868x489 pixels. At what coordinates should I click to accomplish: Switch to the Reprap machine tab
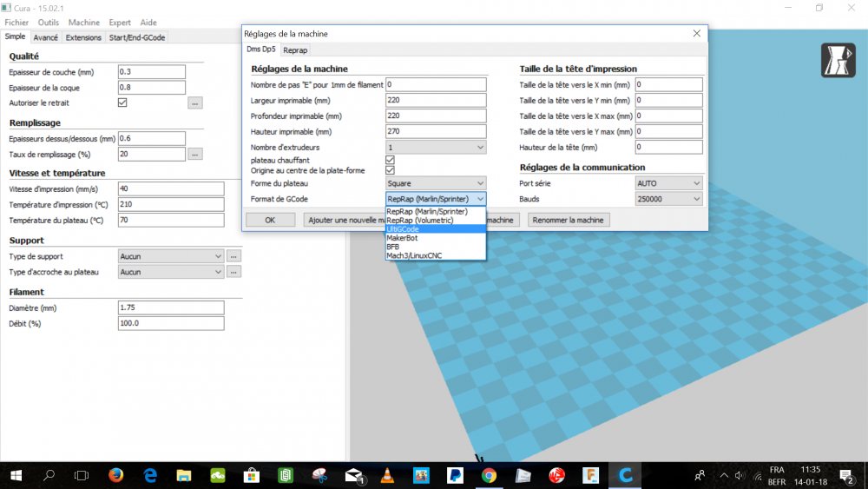click(295, 50)
